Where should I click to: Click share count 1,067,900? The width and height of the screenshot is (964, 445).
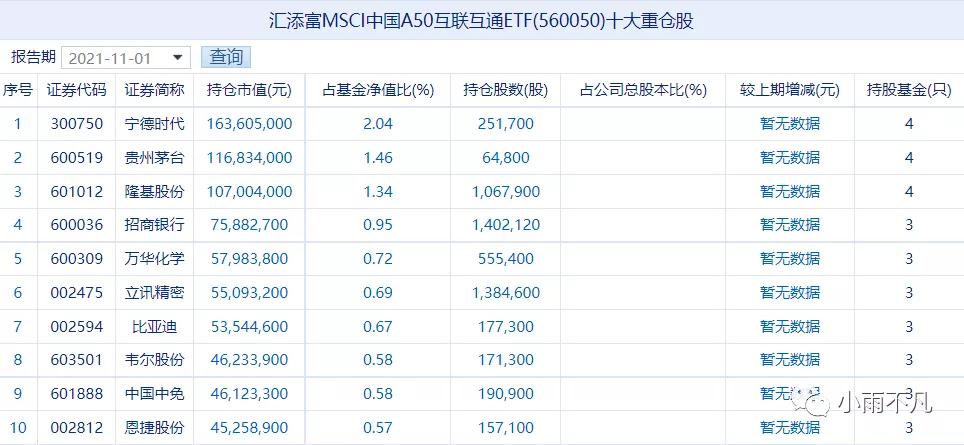click(505, 192)
